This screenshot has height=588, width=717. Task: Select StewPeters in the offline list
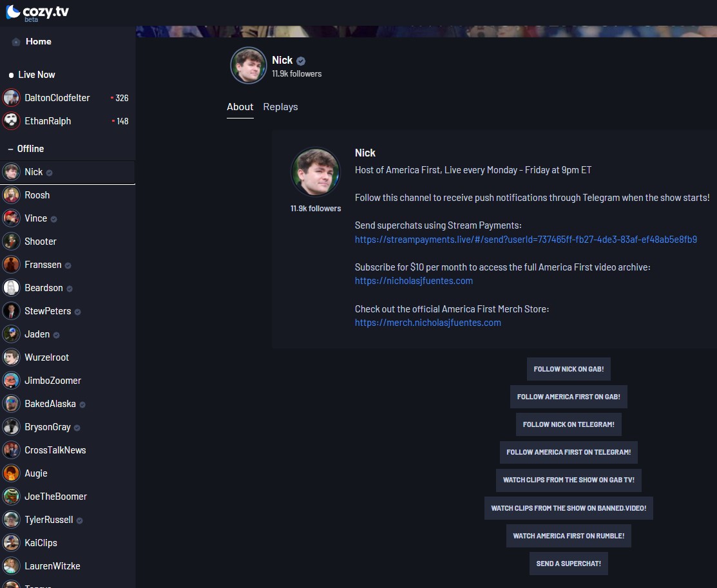coord(48,311)
